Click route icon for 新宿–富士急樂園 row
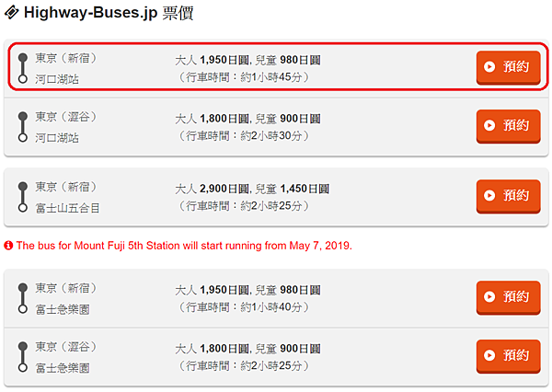Image resolution: width=552 pixels, height=392 pixels. coord(23,298)
